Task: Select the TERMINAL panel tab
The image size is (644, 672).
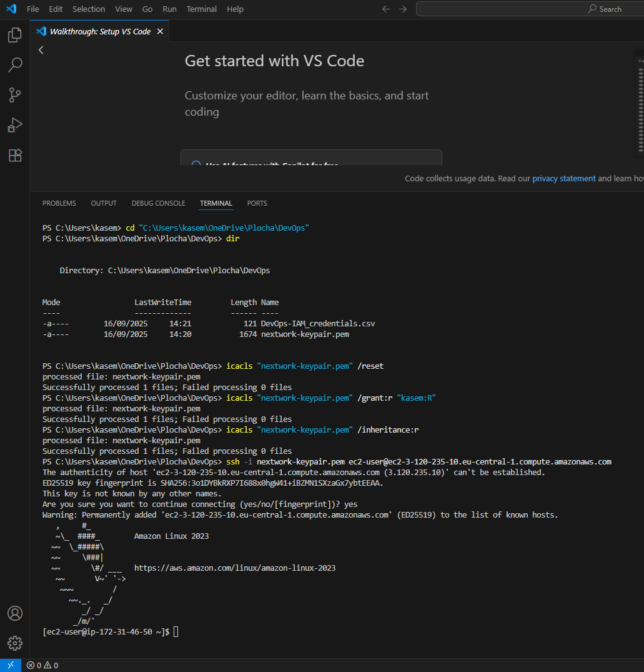Action: tap(216, 203)
